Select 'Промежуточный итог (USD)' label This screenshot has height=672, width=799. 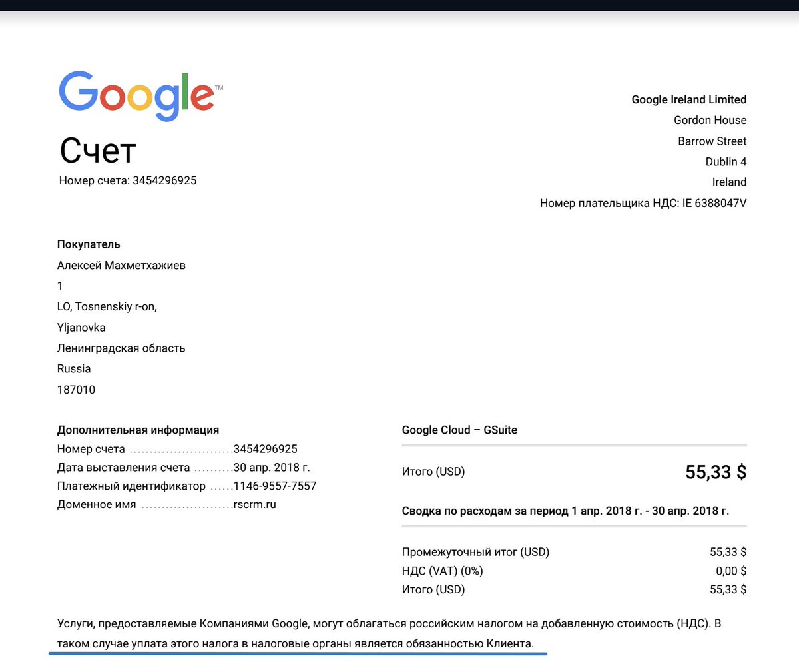point(475,552)
